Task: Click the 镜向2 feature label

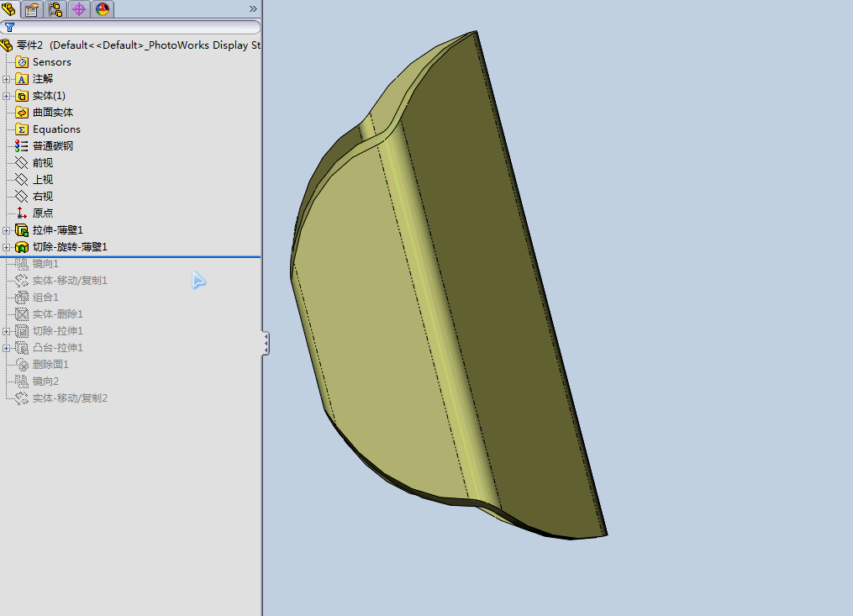Action: [45, 382]
